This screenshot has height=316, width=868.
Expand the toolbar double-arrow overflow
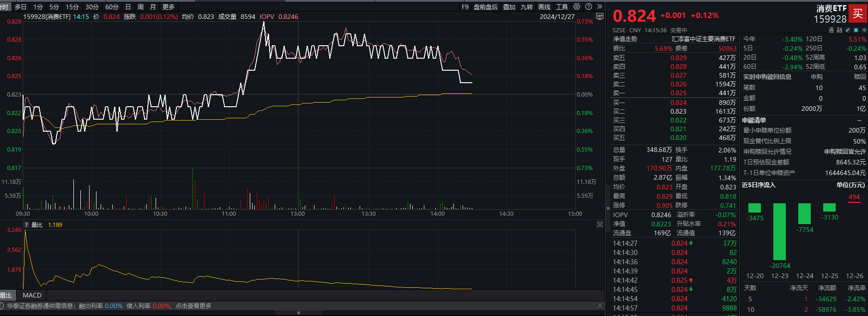(600, 6)
